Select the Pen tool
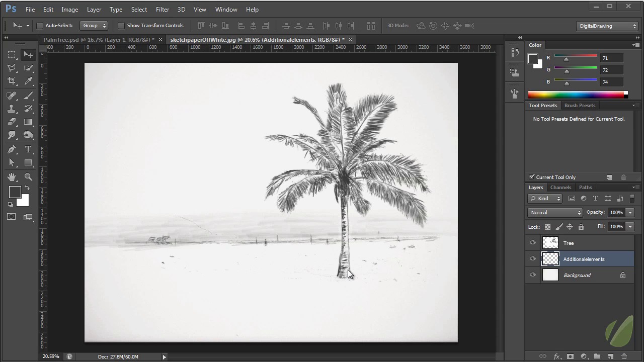Image resolution: width=644 pixels, height=362 pixels. click(12, 149)
